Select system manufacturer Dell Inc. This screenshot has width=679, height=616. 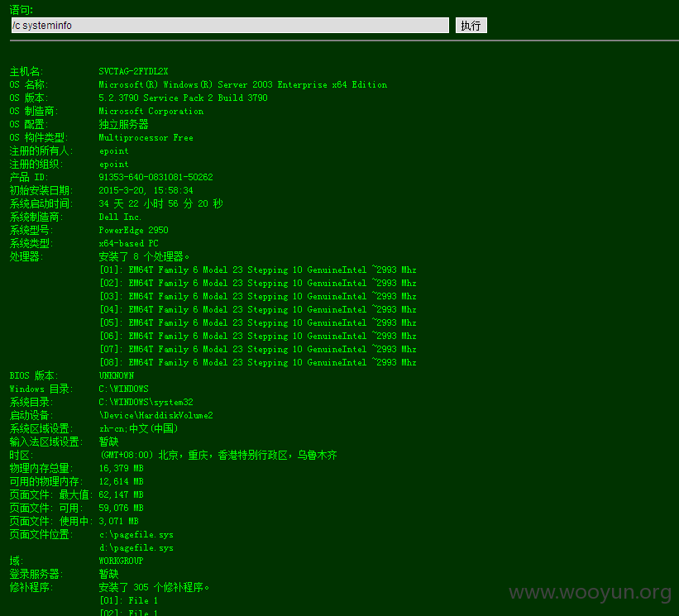coord(120,217)
